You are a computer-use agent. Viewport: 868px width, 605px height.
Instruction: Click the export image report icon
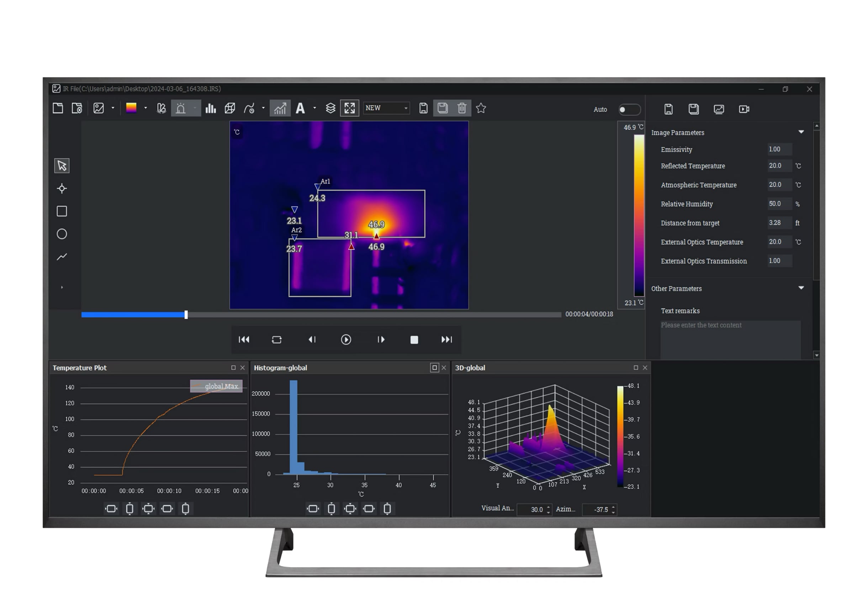(719, 109)
